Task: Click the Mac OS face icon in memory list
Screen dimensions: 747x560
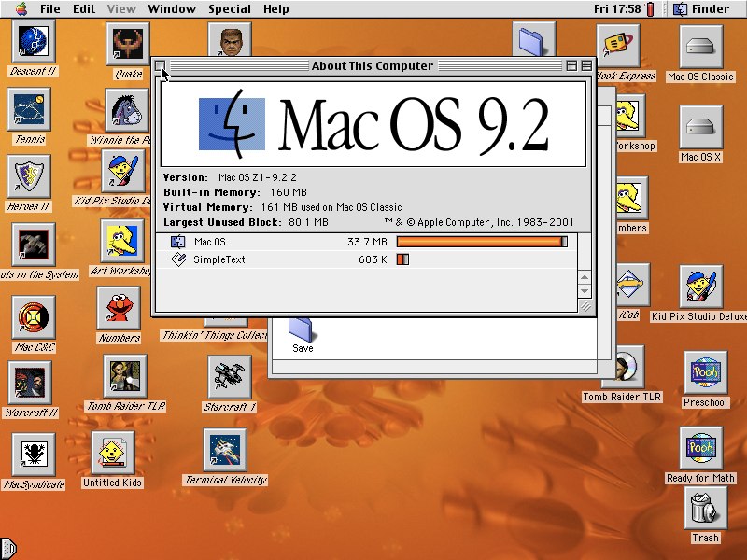Action: (177, 242)
